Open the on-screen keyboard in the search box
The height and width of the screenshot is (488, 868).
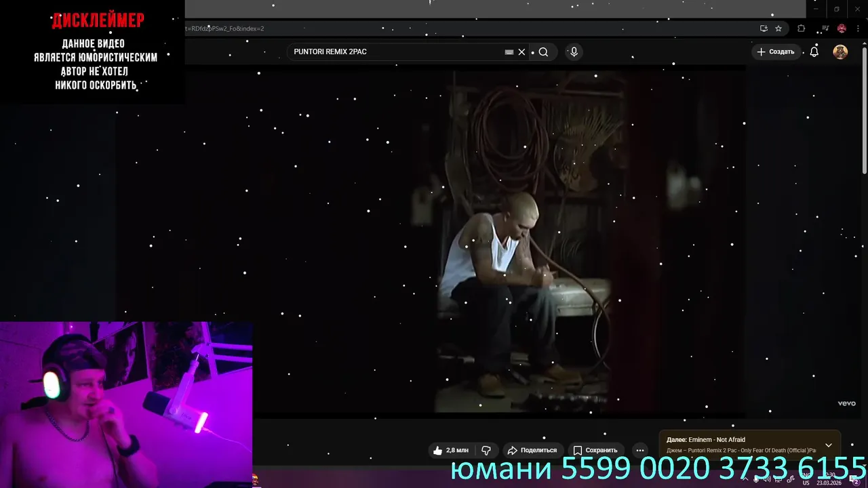(509, 52)
